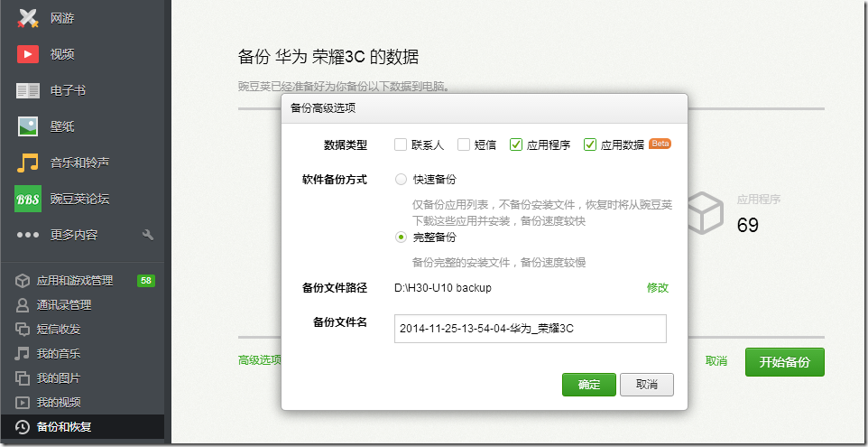This screenshot has width=868, height=447.
Task: Click 确定 in the dialog
Action: pos(589,385)
